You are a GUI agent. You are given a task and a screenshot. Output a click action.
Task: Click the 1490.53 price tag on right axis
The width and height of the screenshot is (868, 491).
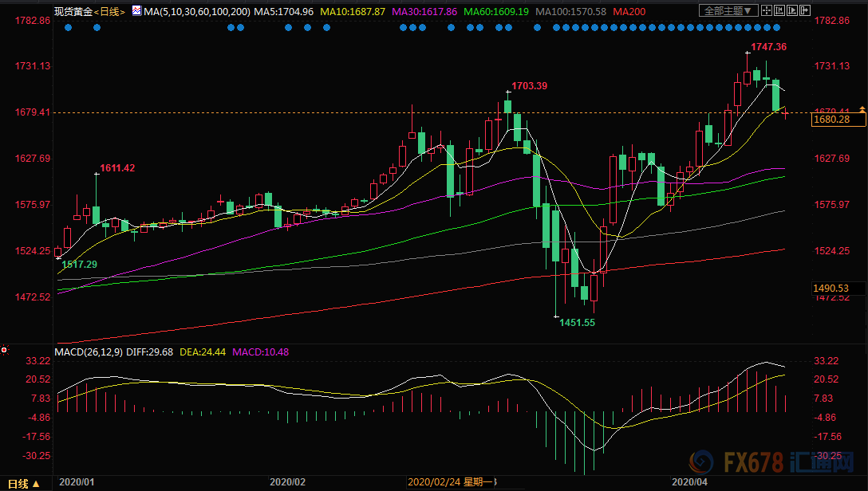(830, 288)
